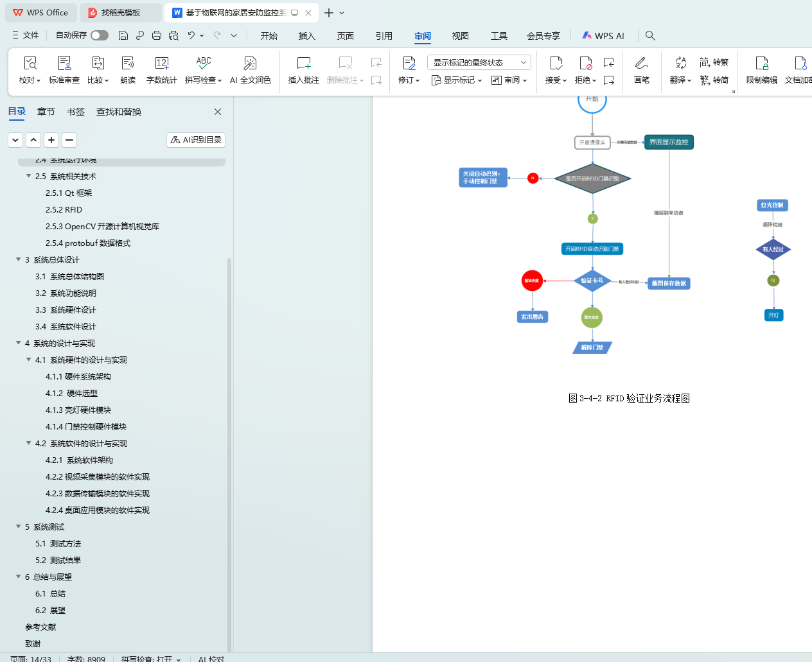Viewport: 812px width, 662px height.
Task: Switch to the 插入 ribbon tab
Action: [x=307, y=36]
